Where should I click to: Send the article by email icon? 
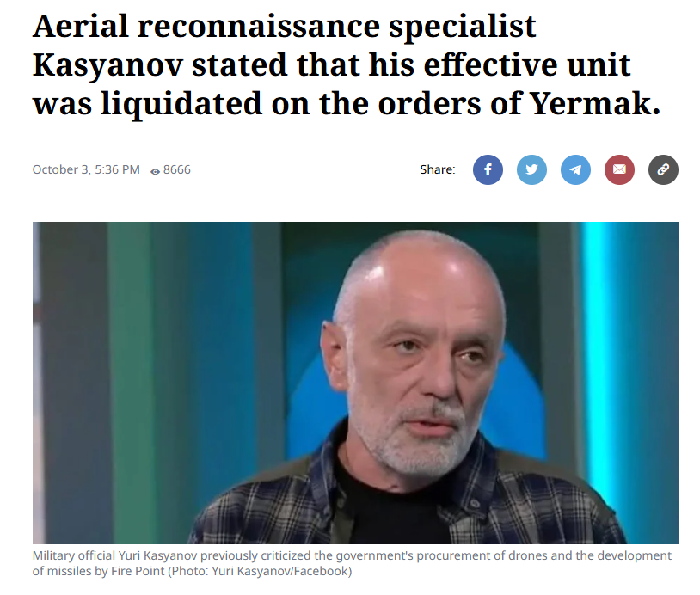tap(619, 169)
